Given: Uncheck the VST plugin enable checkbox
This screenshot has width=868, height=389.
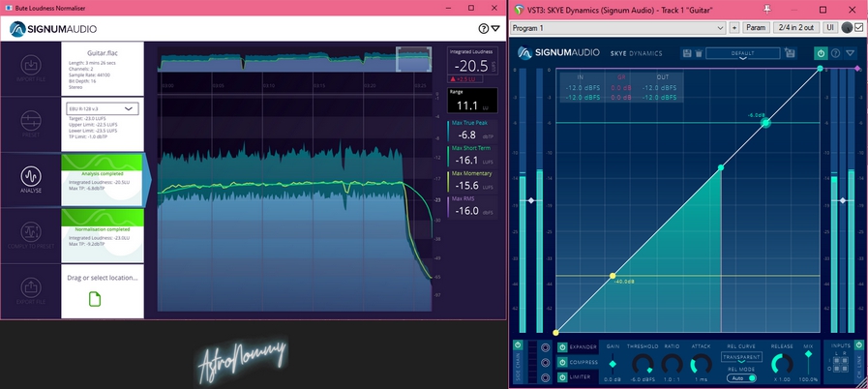Looking at the screenshot, I should (857, 28).
